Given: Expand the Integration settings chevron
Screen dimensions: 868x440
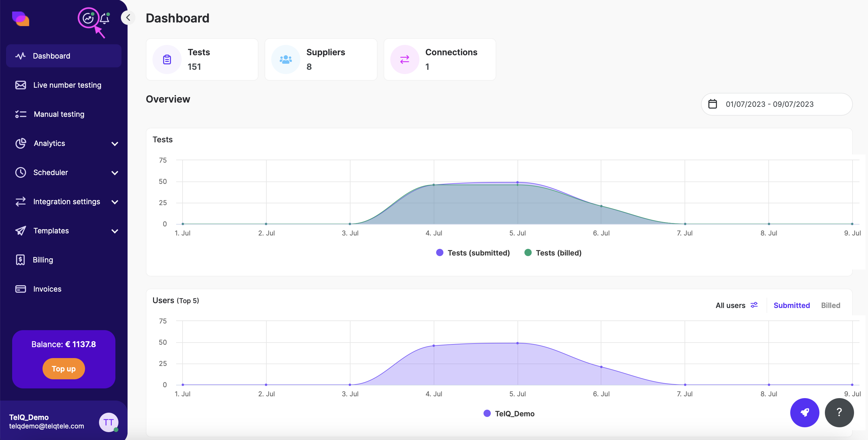Looking at the screenshot, I should pos(114,202).
